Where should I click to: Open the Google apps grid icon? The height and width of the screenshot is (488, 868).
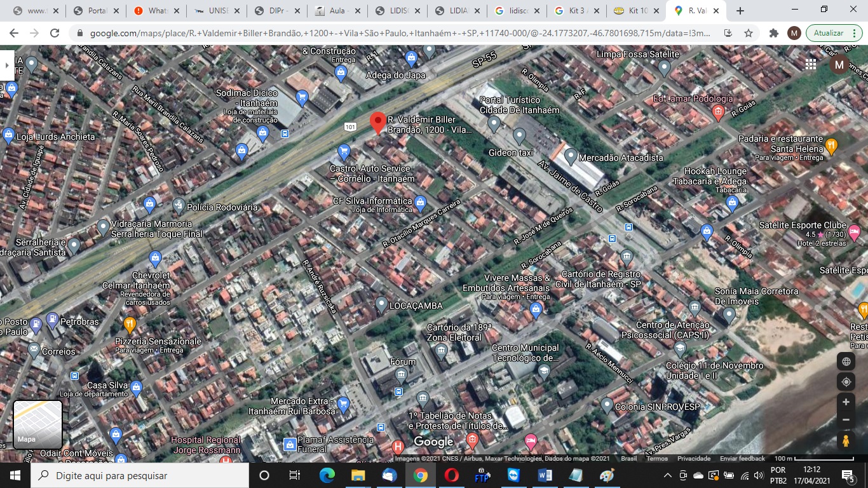[811, 64]
